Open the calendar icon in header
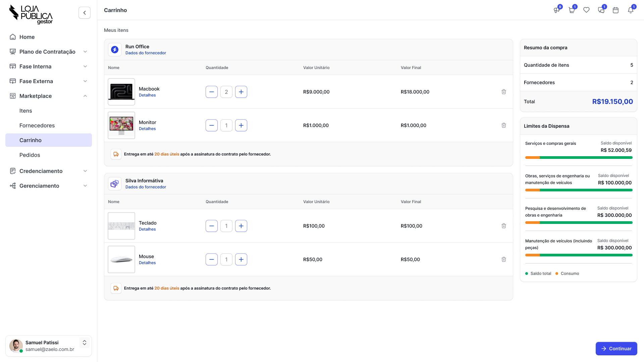 point(615,10)
